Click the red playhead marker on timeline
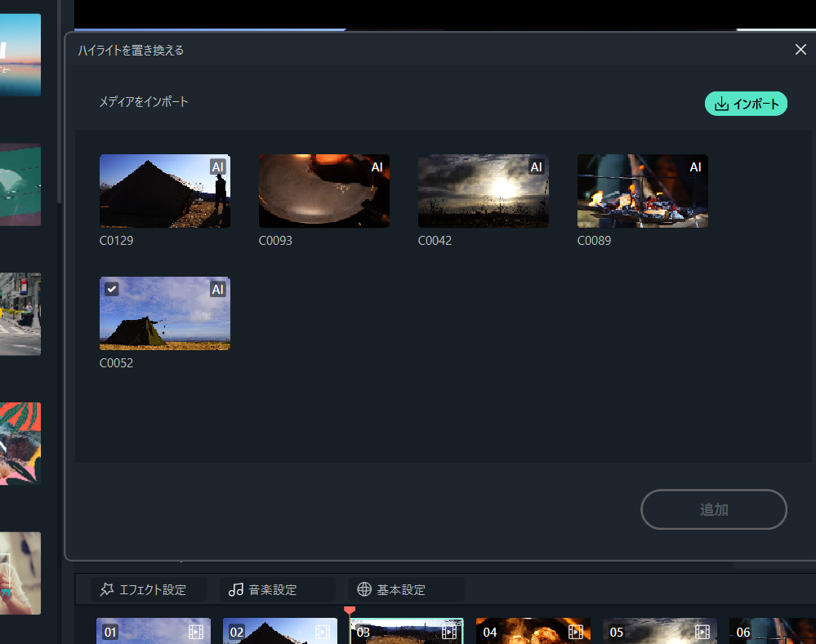 point(350,611)
